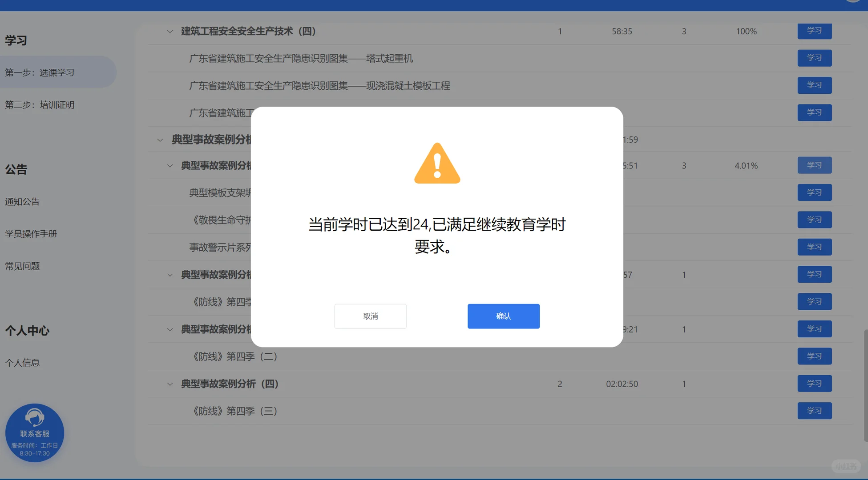Click the warning triangle icon in the dialog
This screenshot has height=480, width=868.
click(x=437, y=163)
